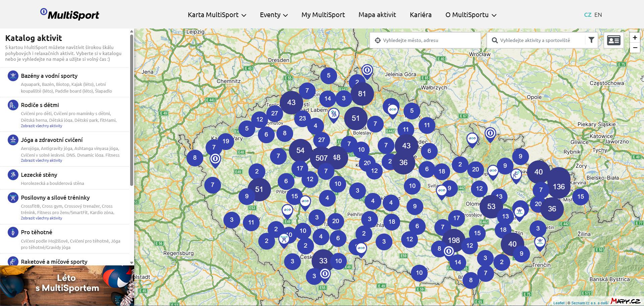Show all activities under Posilovny a silové tréninky
644x306 pixels.
tap(41, 218)
